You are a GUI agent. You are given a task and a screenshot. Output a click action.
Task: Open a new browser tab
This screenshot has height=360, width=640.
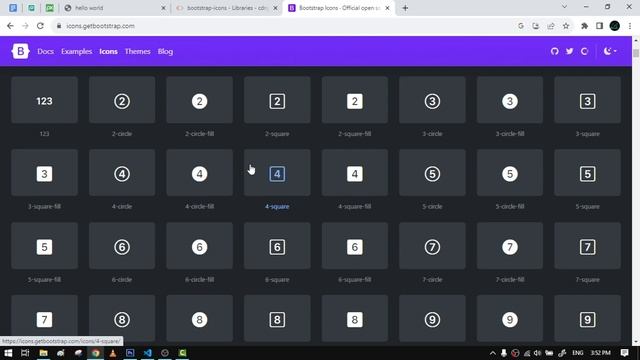click(405, 8)
